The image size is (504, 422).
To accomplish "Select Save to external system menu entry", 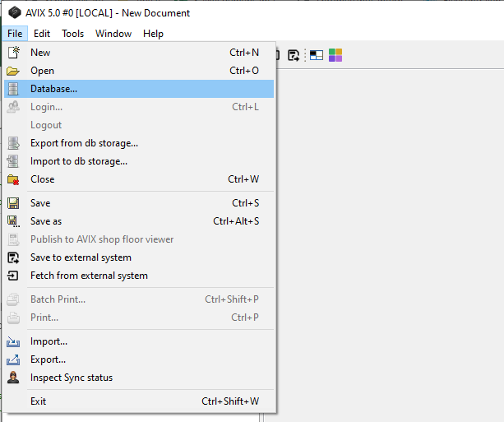I will 81,257.
